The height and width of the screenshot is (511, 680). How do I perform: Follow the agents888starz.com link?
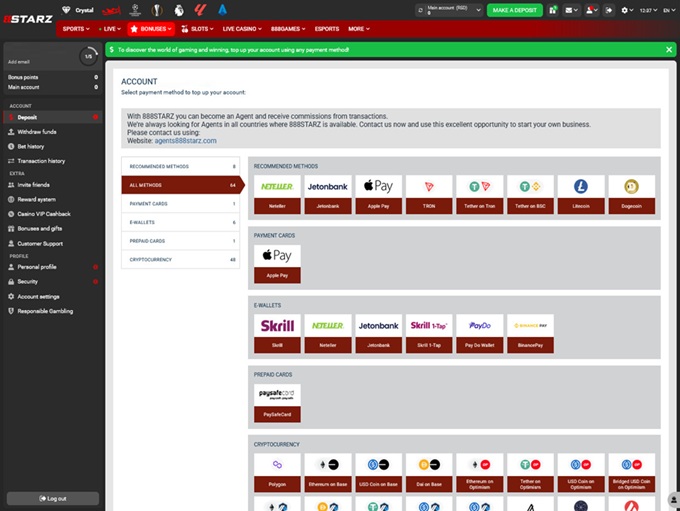185,140
